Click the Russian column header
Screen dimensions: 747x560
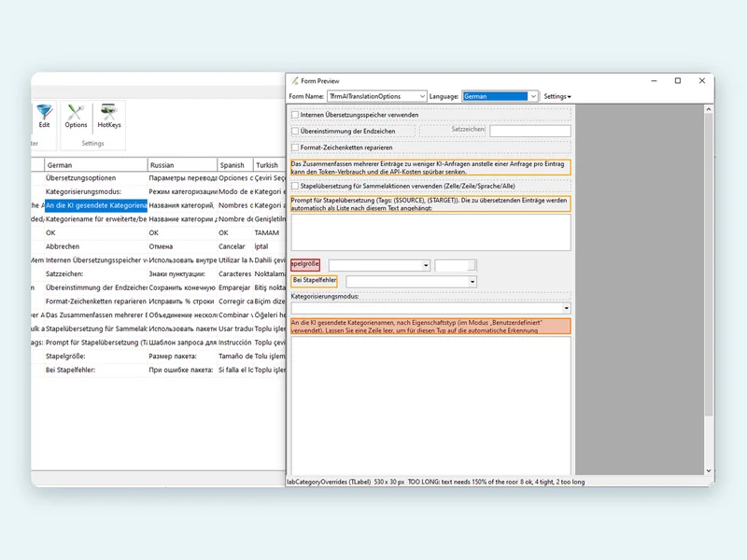[182, 165]
